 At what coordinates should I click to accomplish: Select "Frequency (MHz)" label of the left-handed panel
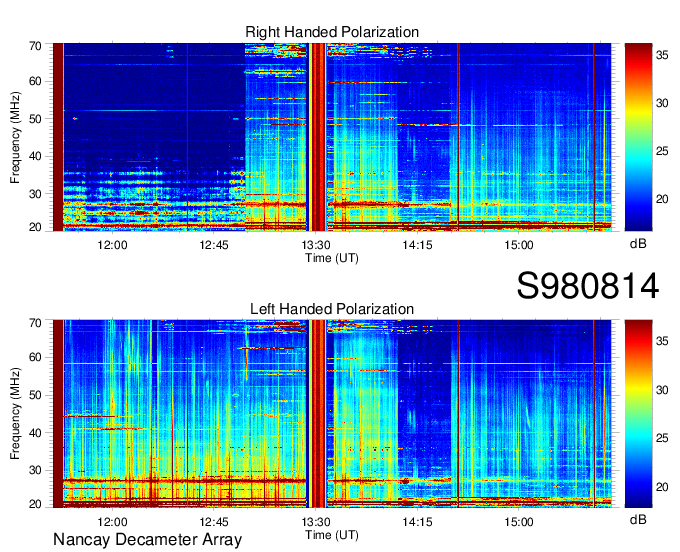point(15,414)
